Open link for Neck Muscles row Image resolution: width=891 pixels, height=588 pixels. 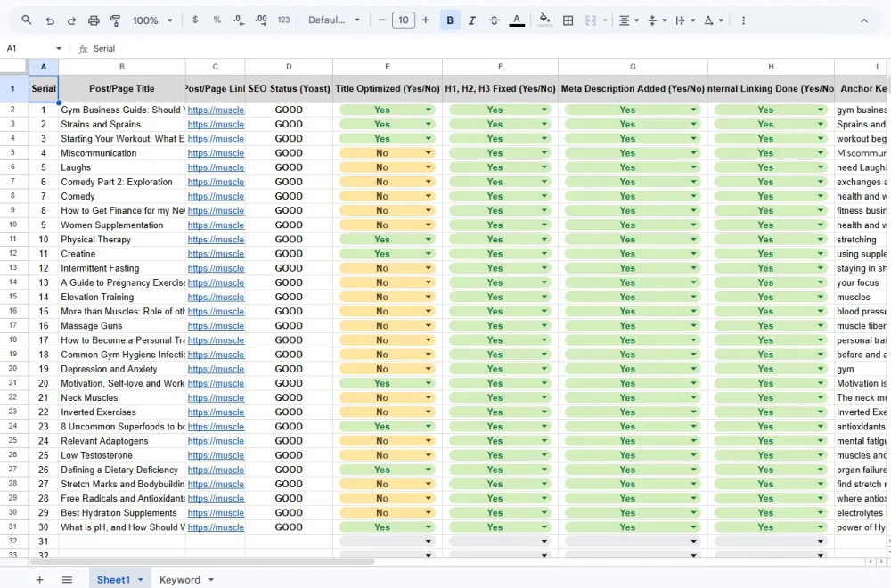[216, 397]
